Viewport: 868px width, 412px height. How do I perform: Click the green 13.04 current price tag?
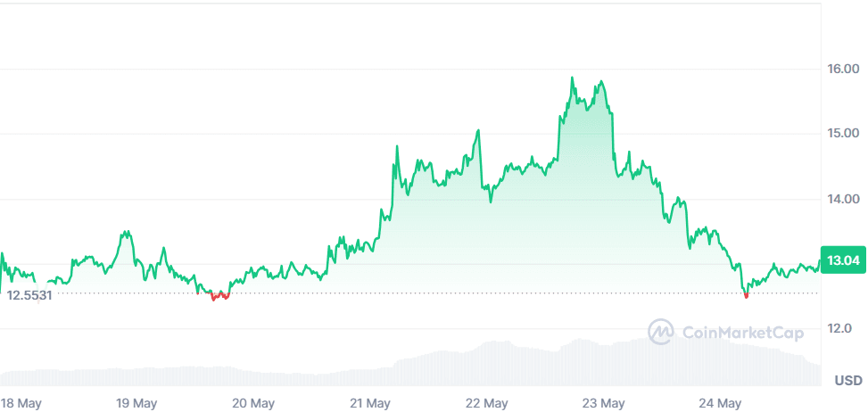[843, 260]
